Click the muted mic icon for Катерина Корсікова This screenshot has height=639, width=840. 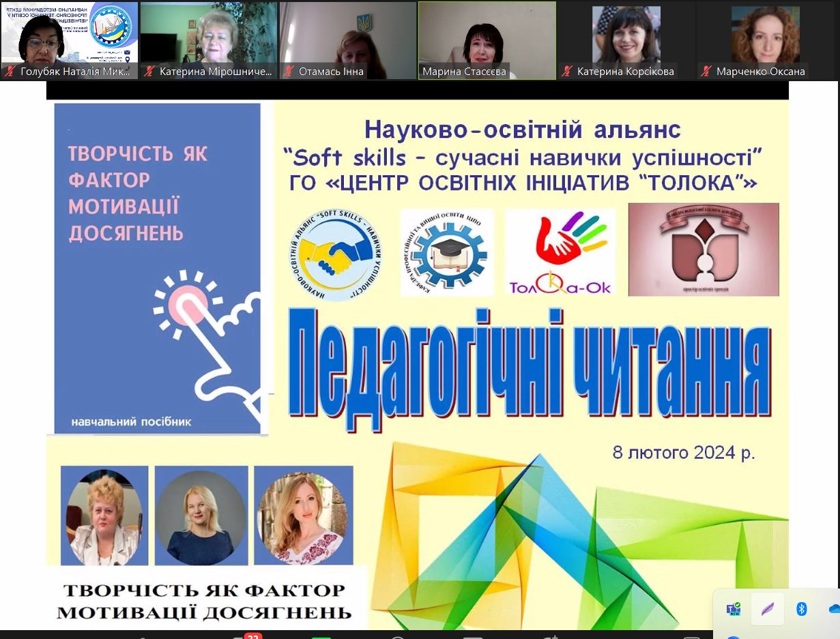pyautogui.click(x=566, y=71)
